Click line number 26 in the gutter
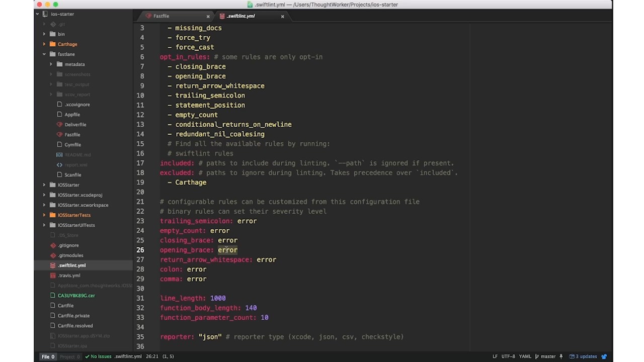Image resolution: width=644 pixels, height=362 pixels. point(140,250)
